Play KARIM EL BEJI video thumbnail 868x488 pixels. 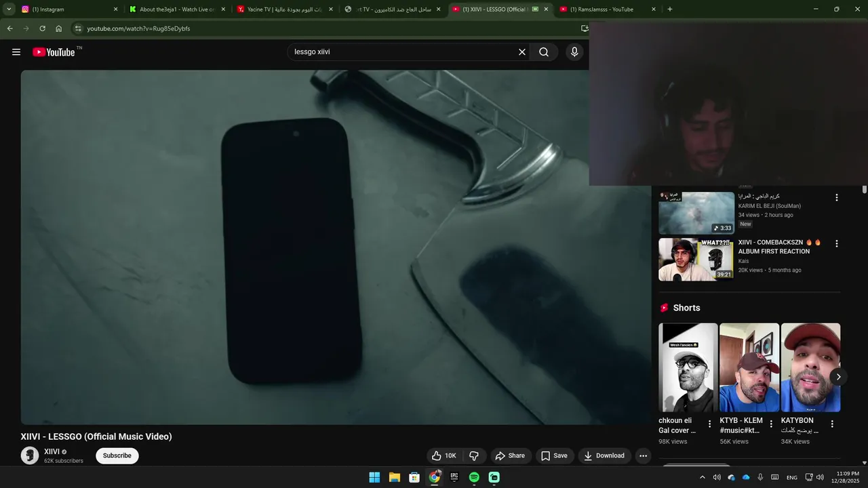coord(696,213)
